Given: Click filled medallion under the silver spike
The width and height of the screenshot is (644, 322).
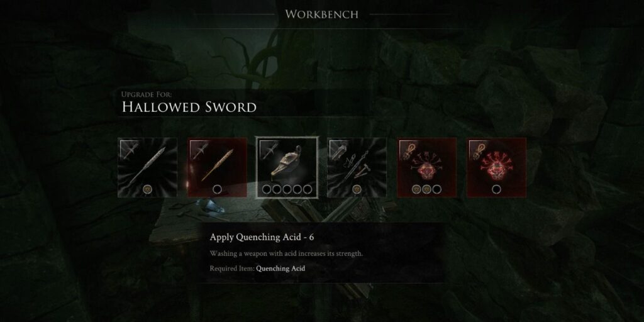Looking at the screenshot, I should (147, 189).
